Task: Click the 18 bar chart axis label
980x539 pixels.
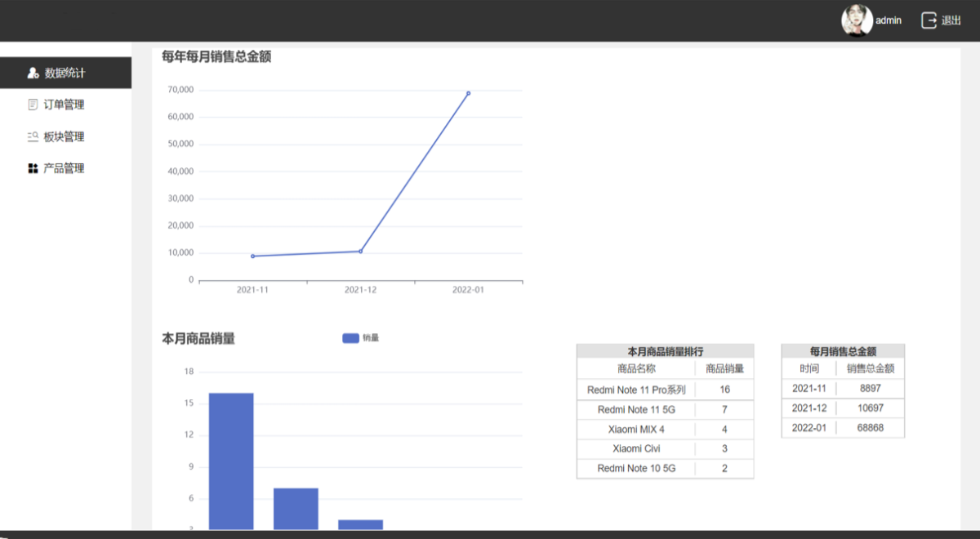Action: point(189,372)
